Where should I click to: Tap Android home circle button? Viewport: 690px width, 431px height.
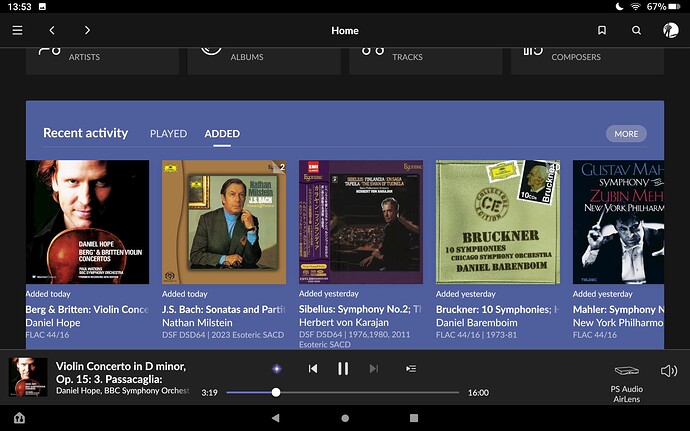345,418
